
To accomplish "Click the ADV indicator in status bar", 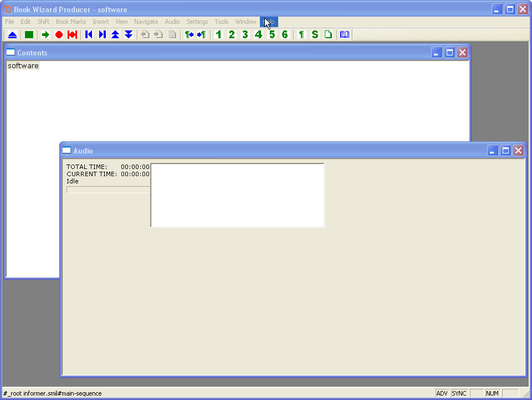I will [442, 393].
